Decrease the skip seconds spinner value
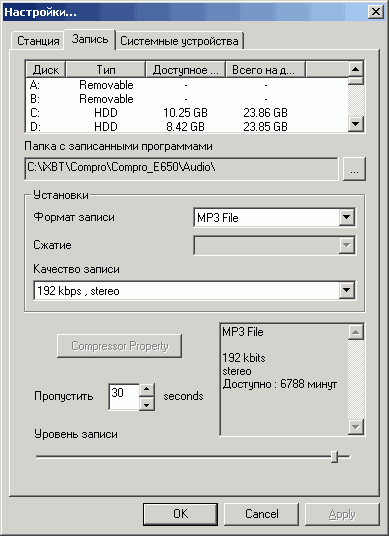This screenshot has height=536, width=389. click(147, 404)
